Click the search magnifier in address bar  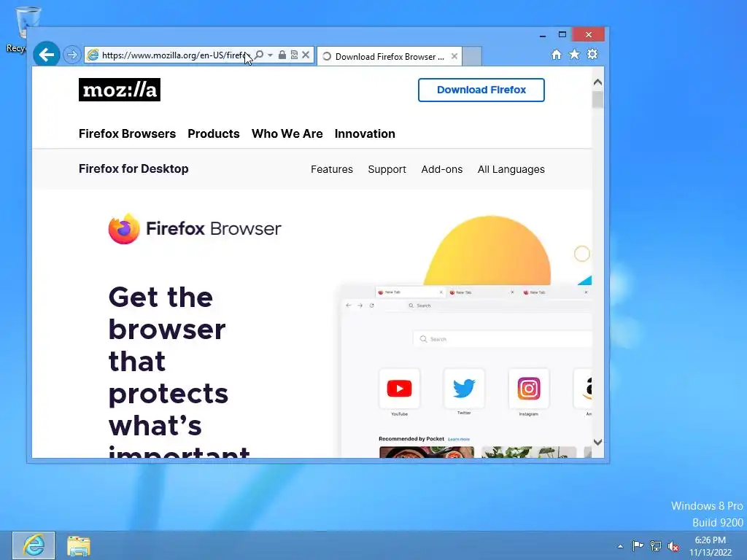259,55
